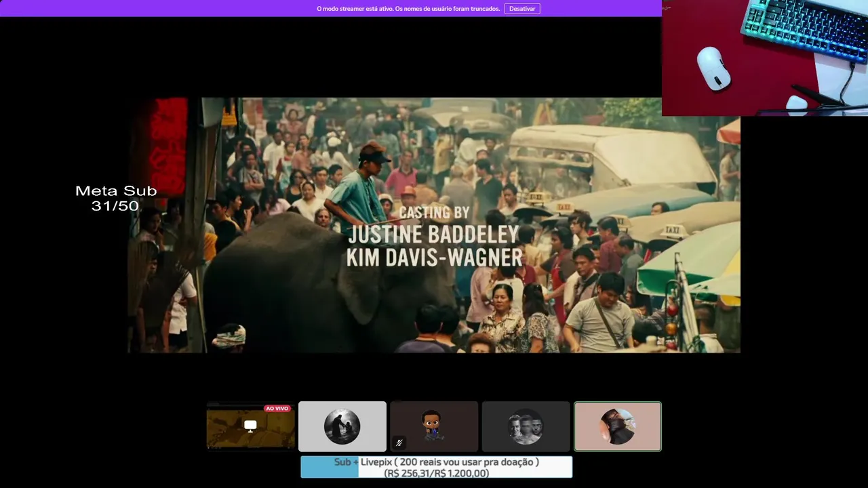This screenshot has height=488, width=868.
Task: Click the Meta Sub 31/50 goal text
Action: click(116, 198)
